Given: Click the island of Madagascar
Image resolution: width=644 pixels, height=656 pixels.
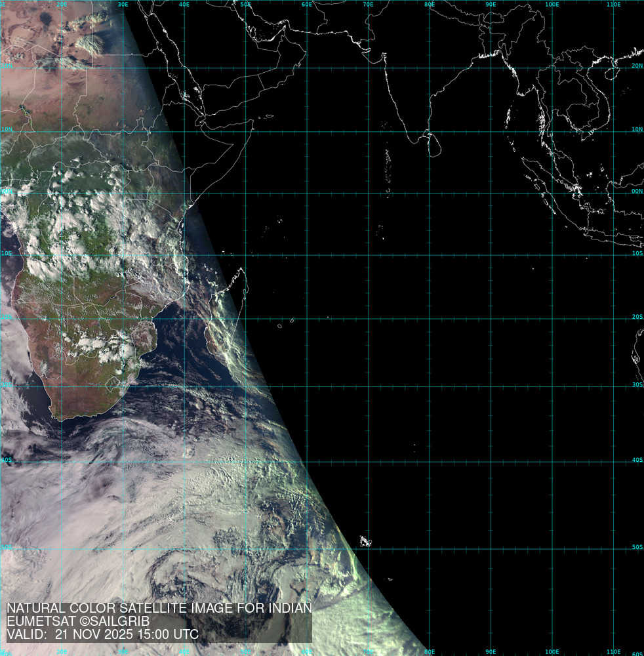Looking at the screenshot, I should 226,321.
